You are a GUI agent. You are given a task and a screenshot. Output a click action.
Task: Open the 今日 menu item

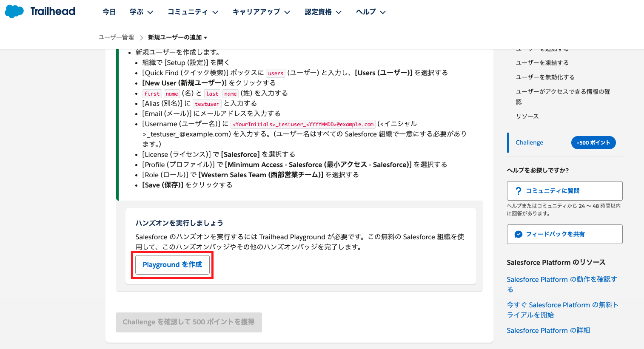click(x=109, y=12)
